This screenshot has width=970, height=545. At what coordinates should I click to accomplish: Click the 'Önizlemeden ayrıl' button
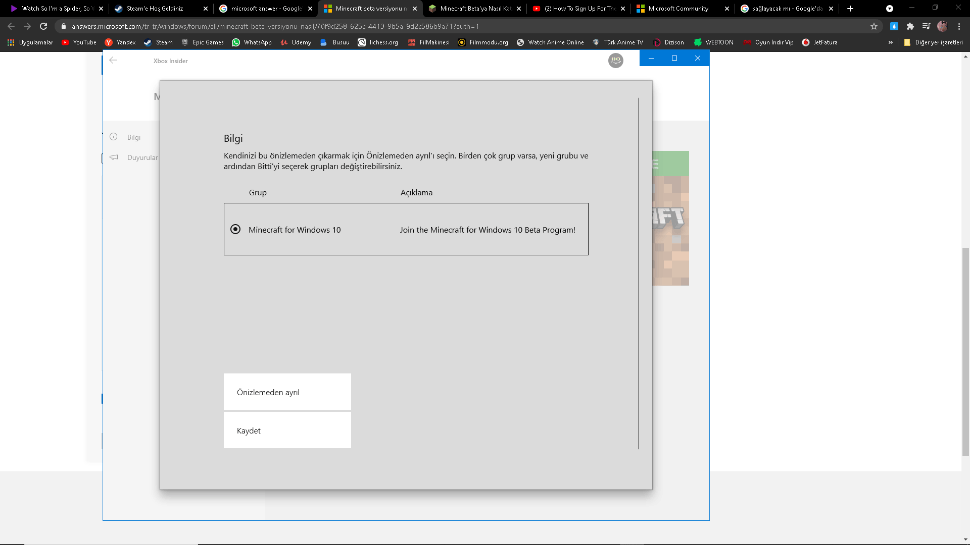pos(287,392)
